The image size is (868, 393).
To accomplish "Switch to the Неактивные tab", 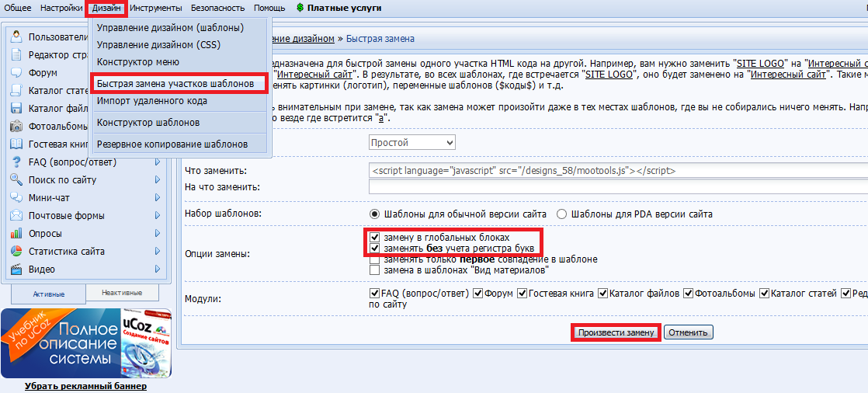I will click(x=122, y=292).
